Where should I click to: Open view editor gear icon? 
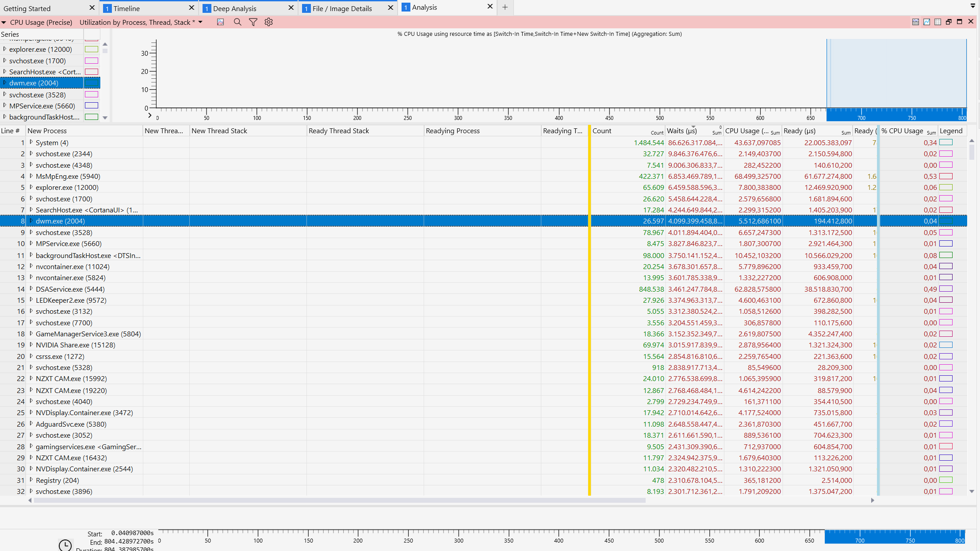click(x=268, y=22)
